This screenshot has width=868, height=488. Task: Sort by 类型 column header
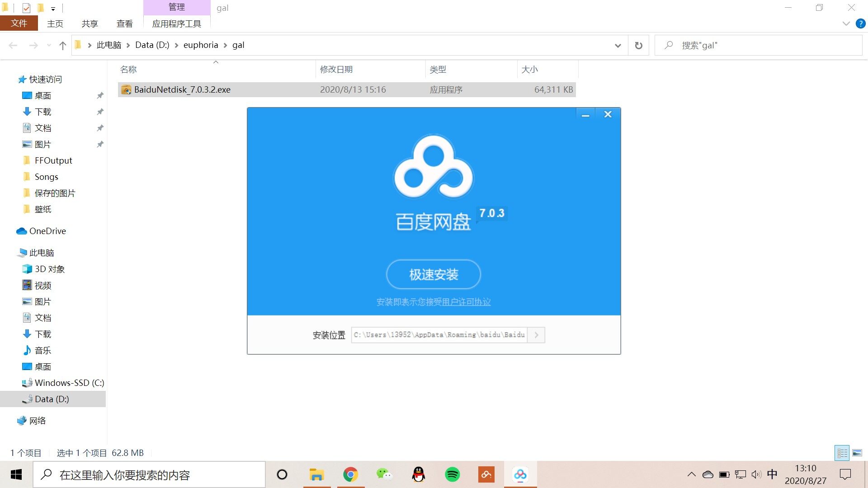click(471, 70)
